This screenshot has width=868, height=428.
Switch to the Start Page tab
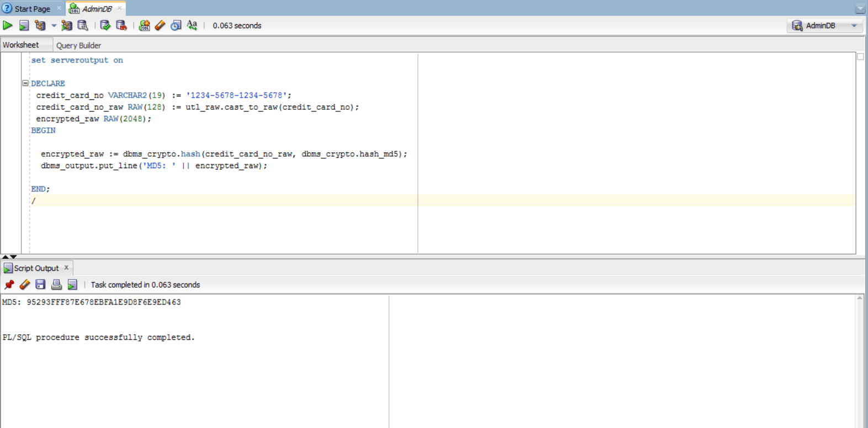pyautogui.click(x=32, y=9)
